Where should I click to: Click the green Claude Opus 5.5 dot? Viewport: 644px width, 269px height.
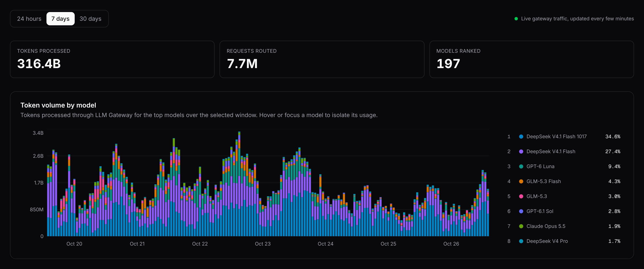point(521,226)
